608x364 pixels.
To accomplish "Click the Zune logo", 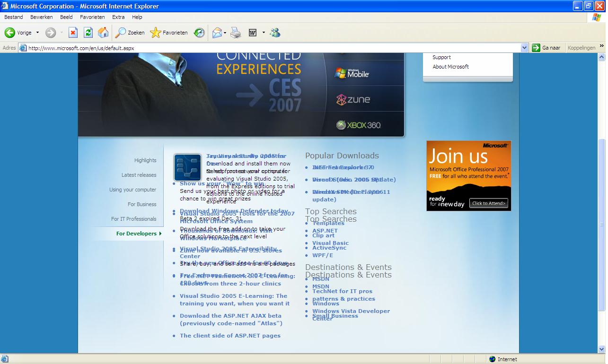I will point(353,99).
